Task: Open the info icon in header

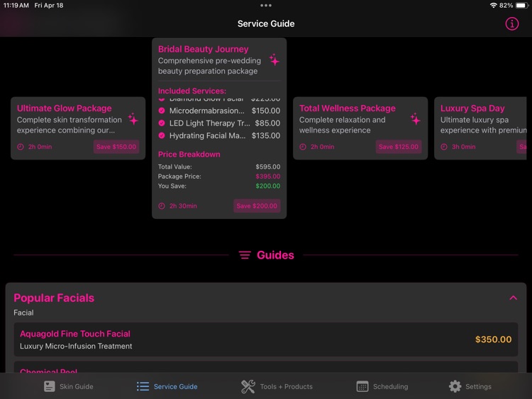Action: pos(511,23)
